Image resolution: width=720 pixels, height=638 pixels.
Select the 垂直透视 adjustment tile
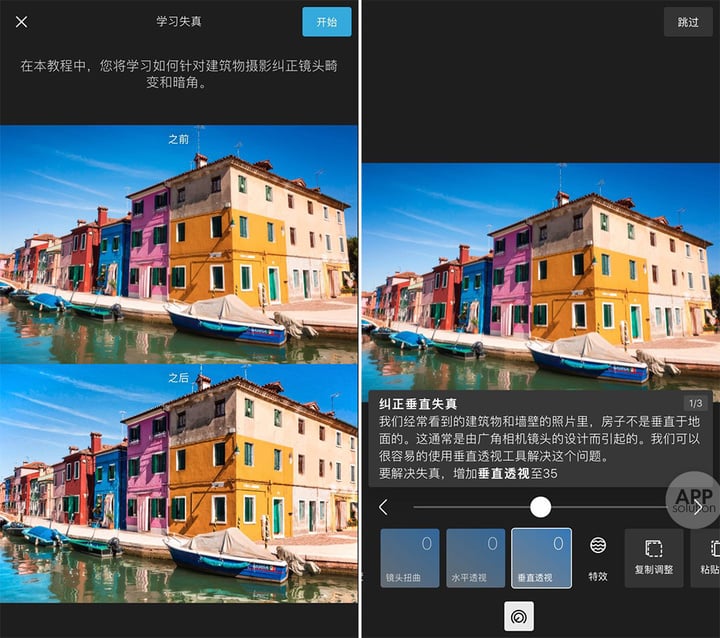tap(541, 558)
